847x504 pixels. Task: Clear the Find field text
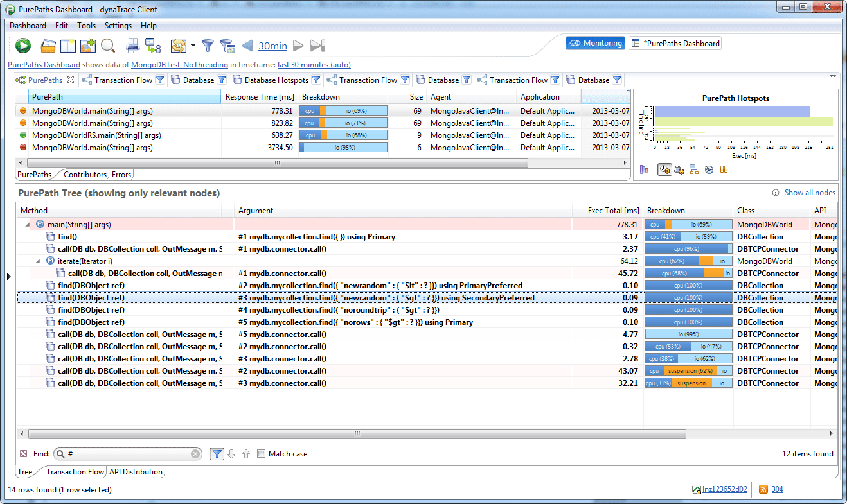[196, 454]
